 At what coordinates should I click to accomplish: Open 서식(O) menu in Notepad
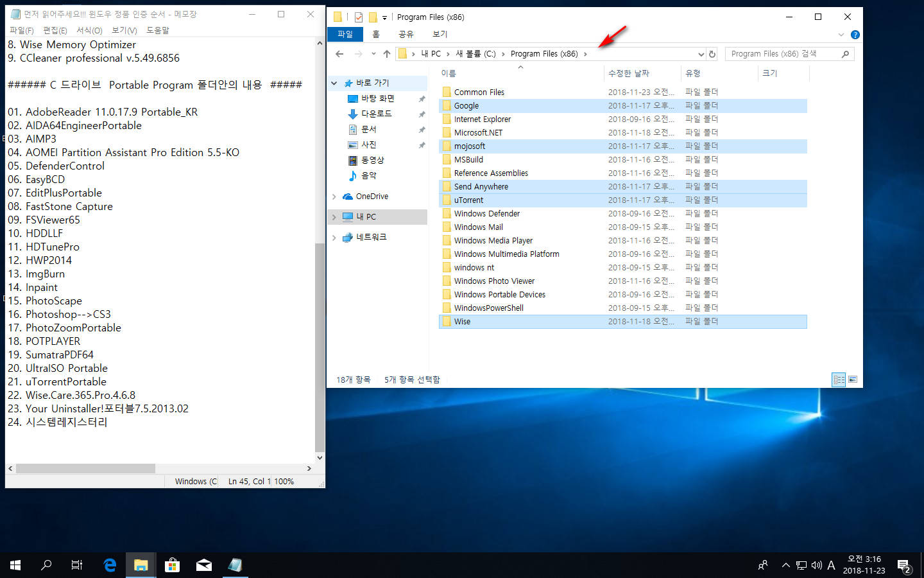pyautogui.click(x=89, y=30)
